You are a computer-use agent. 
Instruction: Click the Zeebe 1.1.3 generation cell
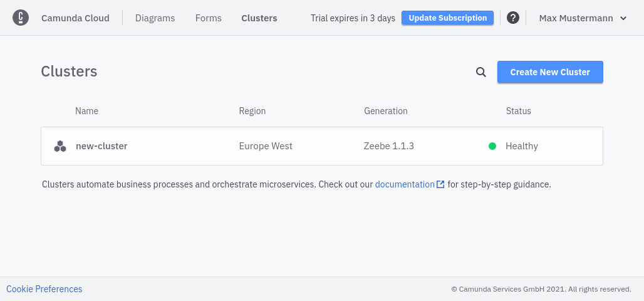(x=388, y=146)
